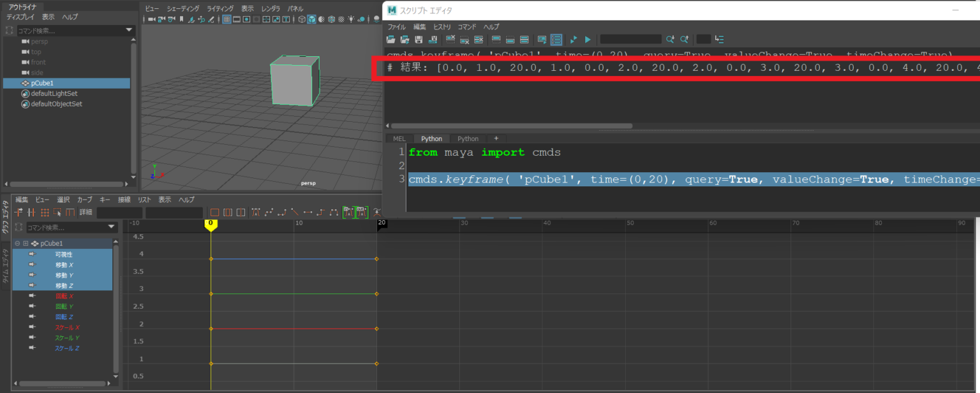Screen dimensions: 980x393
Task: Click the use all lights bulb icon
Action: click(x=351, y=19)
